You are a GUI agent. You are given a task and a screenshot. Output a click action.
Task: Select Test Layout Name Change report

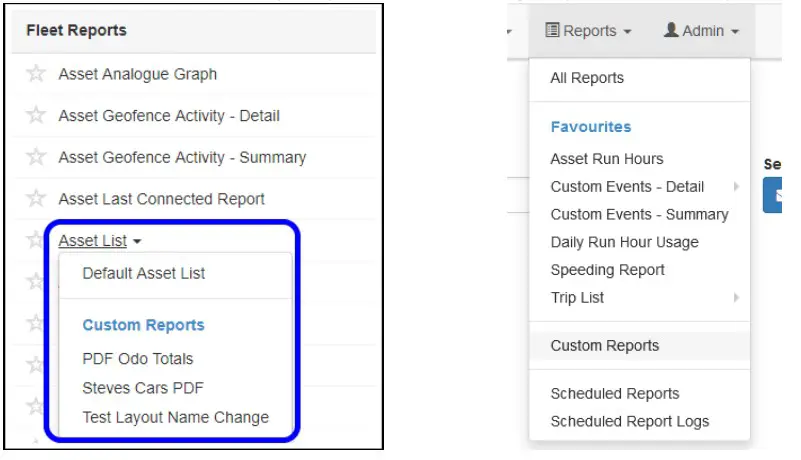175,417
